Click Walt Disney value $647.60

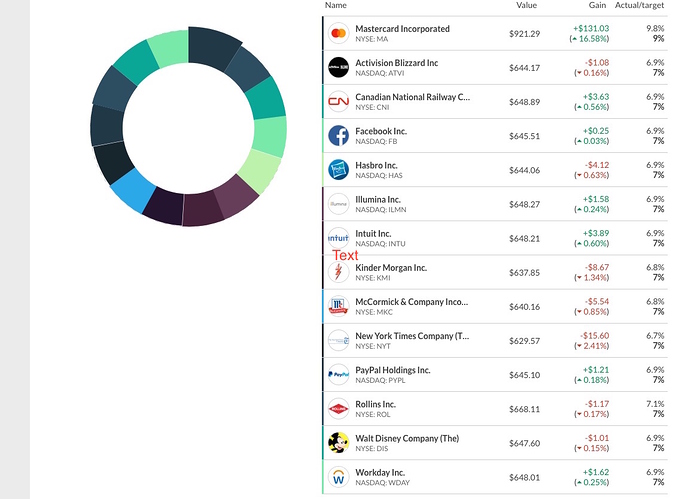point(524,444)
